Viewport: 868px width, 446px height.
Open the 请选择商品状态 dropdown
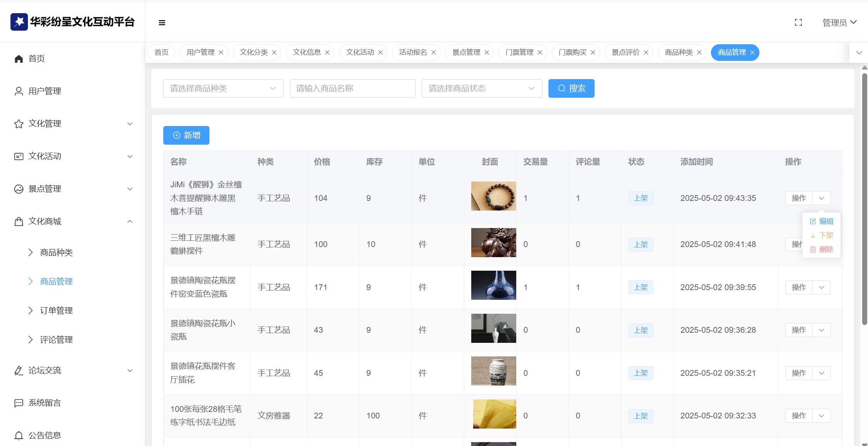[481, 88]
